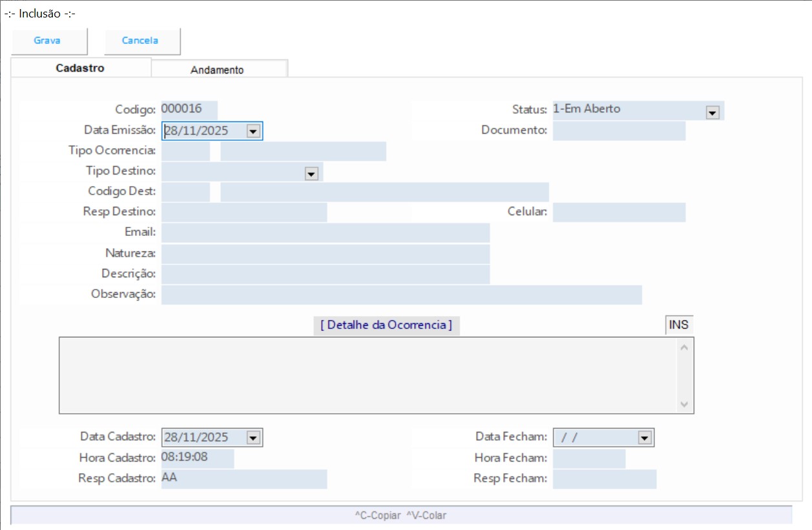
Task: Open the Tipo Destino dropdown
Action: coord(311,173)
